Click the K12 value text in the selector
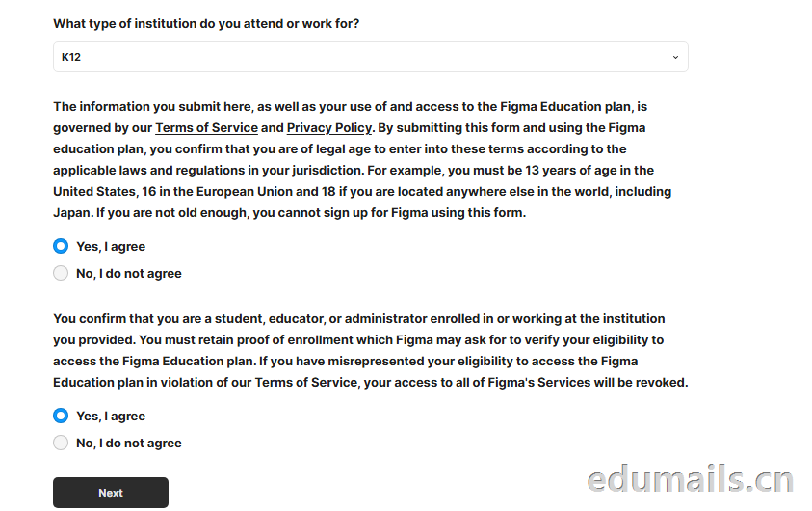The width and height of the screenshot is (812, 511). 71,57
